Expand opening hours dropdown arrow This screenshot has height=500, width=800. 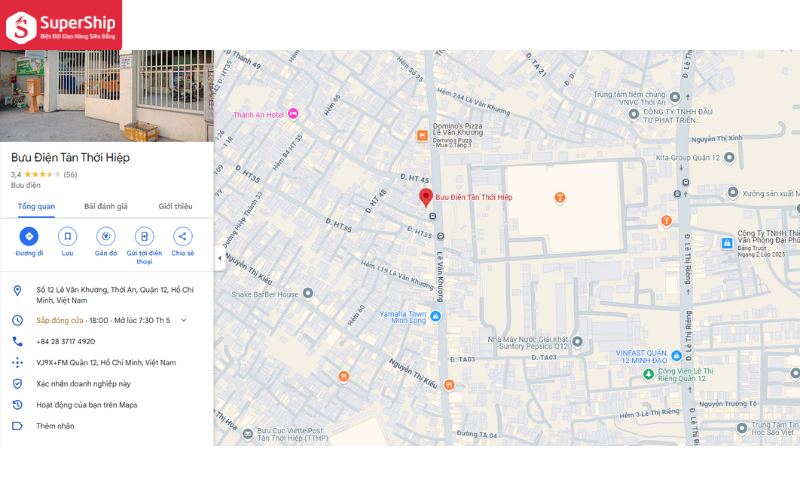(x=184, y=320)
